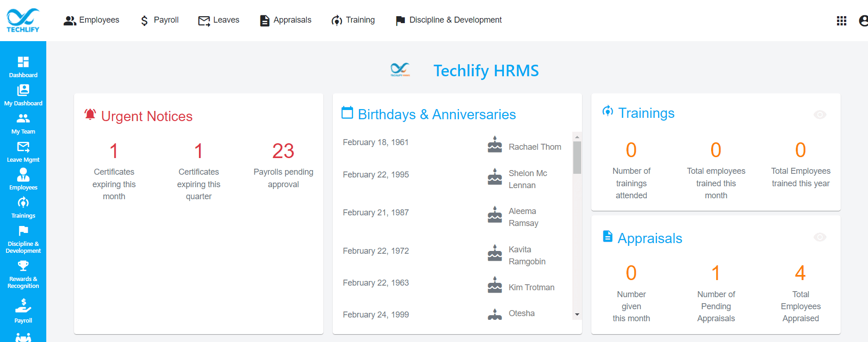The width and height of the screenshot is (868, 342).
Task: Open the Discipline & Development top menu
Action: click(x=448, y=20)
